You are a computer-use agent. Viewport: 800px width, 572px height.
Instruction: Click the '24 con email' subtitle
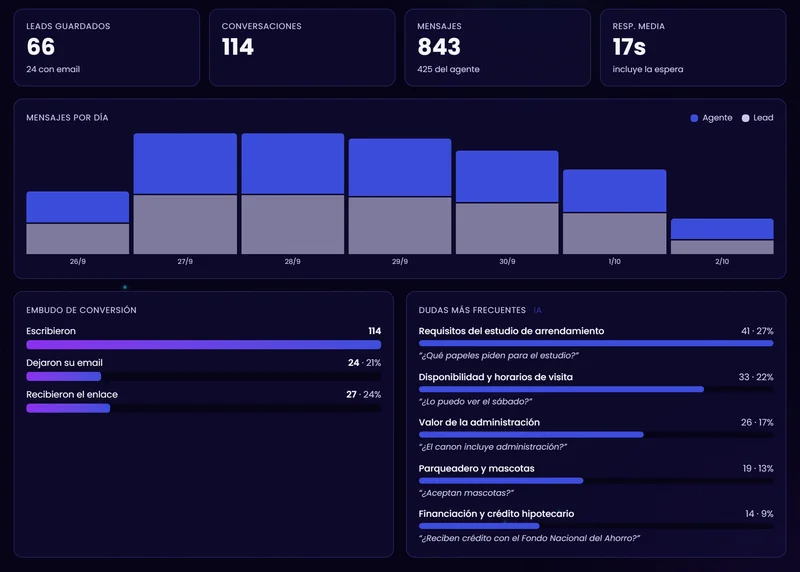pos(53,69)
